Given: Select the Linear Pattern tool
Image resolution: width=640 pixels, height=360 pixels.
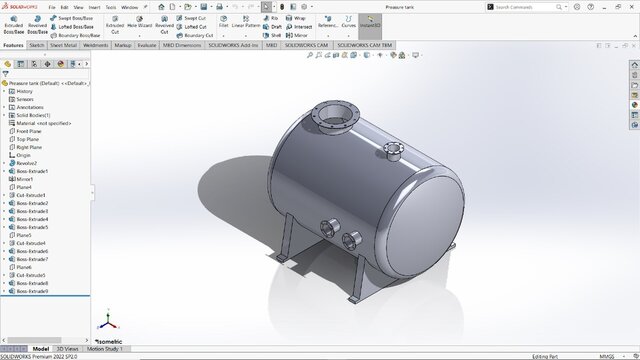Looking at the screenshot, I should (x=246, y=22).
